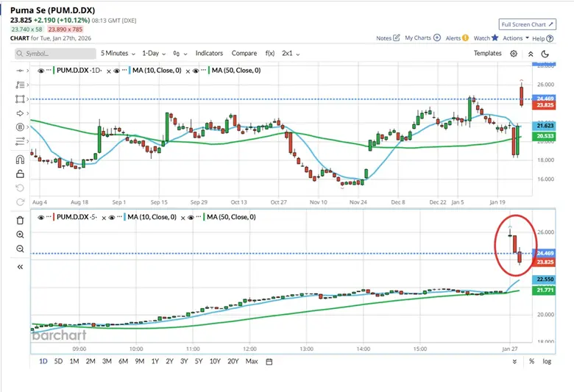
Task: Collapse toolbar with double chevron up icon
Action: coord(531,54)
